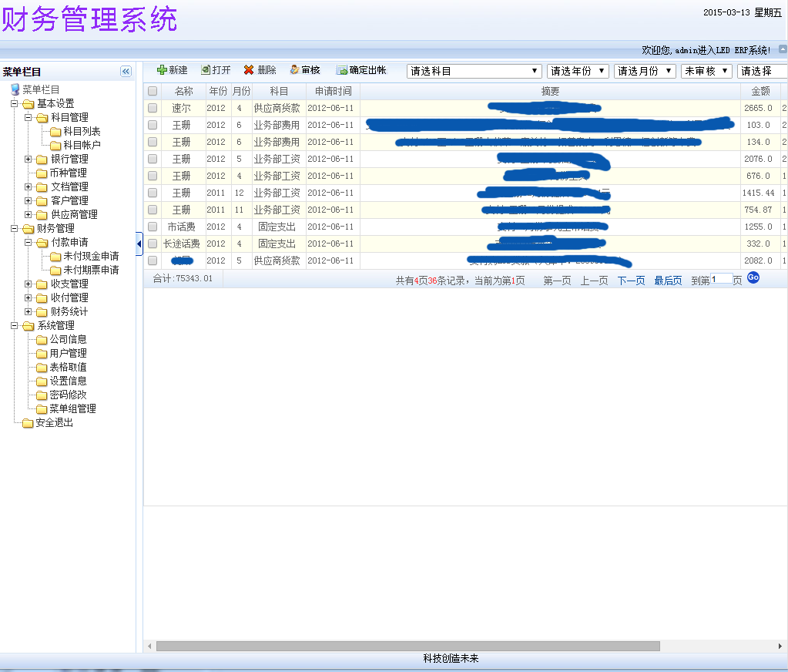788x672 pixels.
Task: Click the 删除 red X icon
Action: point(249,70)
